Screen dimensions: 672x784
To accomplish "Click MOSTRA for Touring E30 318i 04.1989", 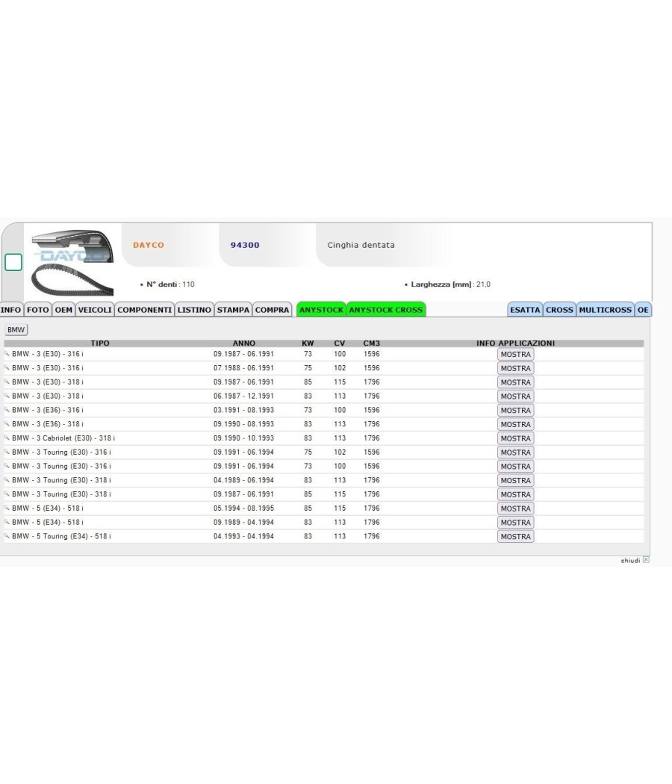I will [515, 481].
